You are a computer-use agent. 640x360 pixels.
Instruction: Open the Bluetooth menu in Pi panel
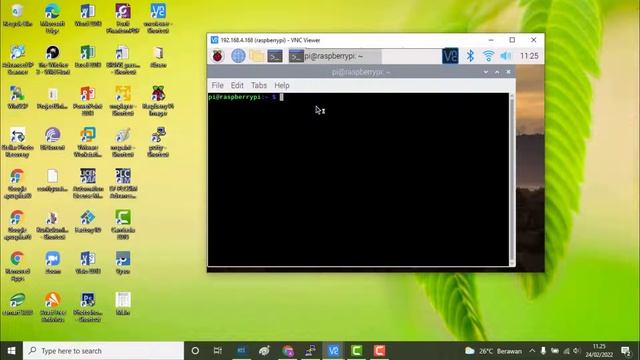tap(470, 56)
